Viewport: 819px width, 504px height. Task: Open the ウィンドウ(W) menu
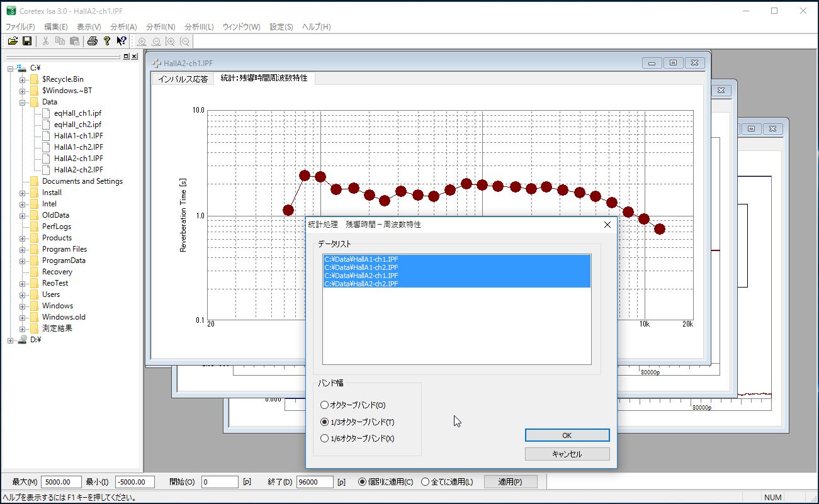point(242,27)
